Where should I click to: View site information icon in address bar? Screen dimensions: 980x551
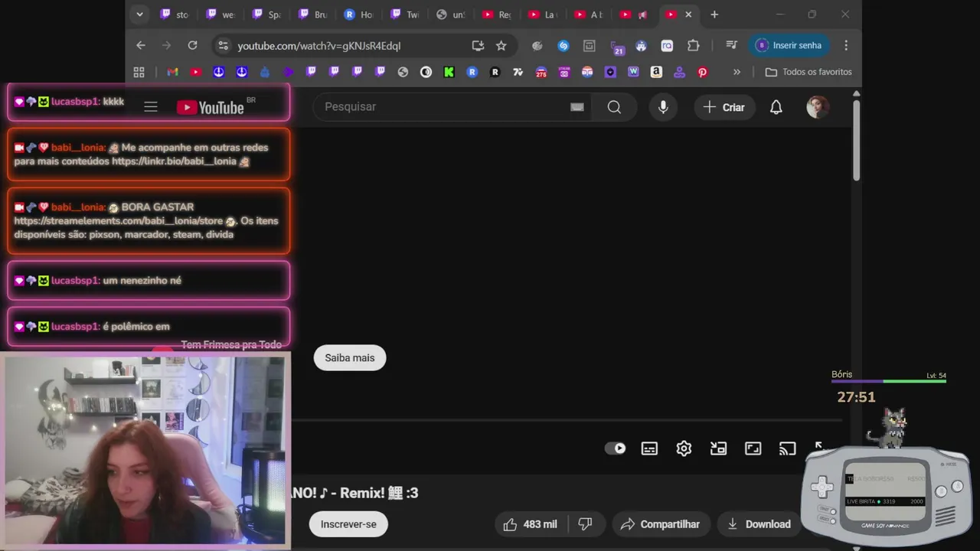pyautogui.click(x=223, y=46)
